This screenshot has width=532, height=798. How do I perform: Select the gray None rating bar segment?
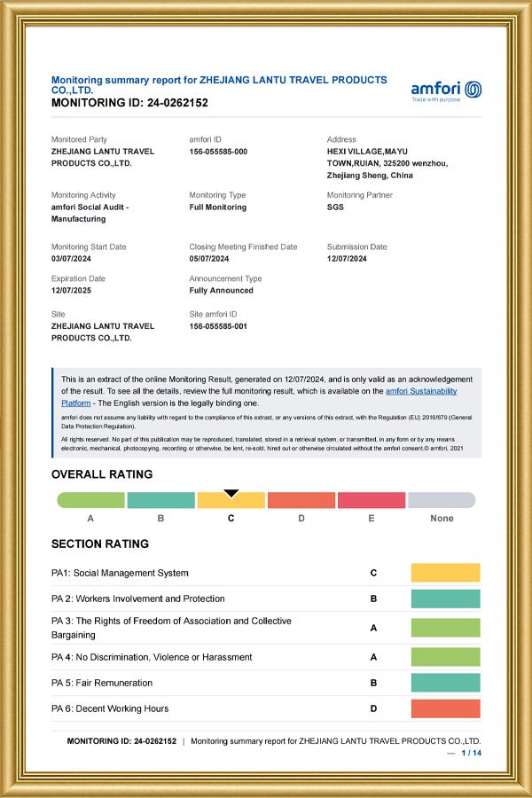tap(442, 500)
